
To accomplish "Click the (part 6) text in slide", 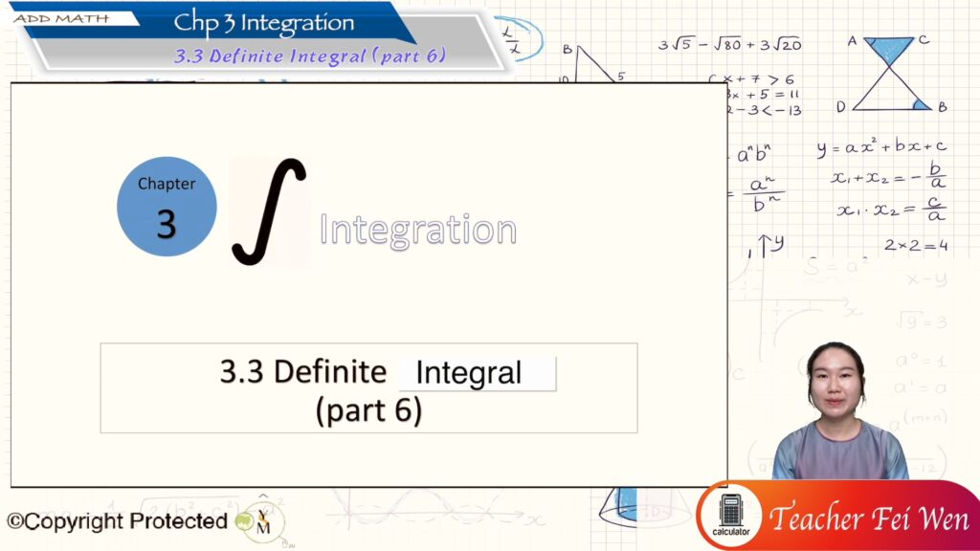I will [368, 409].
